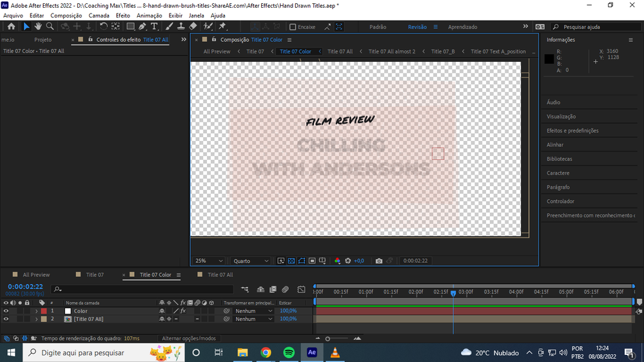This screenshot has width=644, height=362.
Task: Open parent dropdown Nenhum for Color layer
Action: [253, 311]
